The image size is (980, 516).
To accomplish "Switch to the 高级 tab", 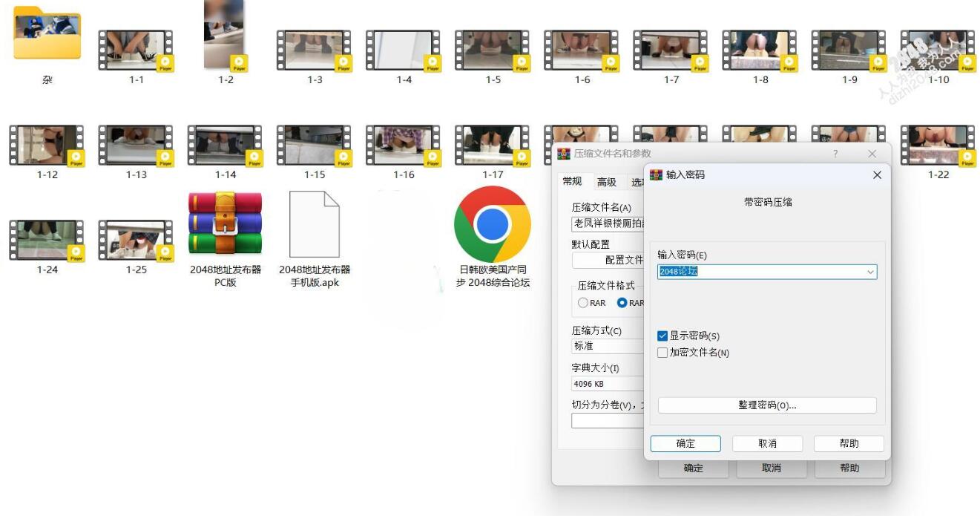I will tap(606, 182).
